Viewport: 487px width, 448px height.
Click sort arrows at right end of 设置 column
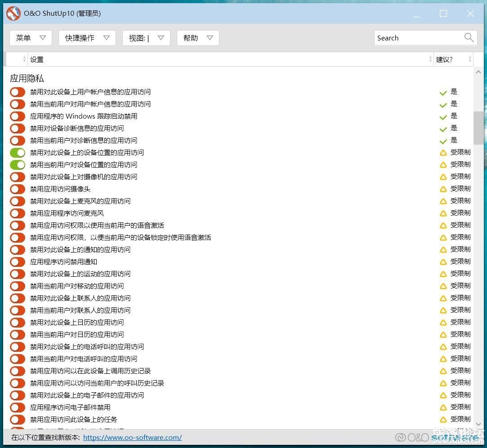(430, 59)
